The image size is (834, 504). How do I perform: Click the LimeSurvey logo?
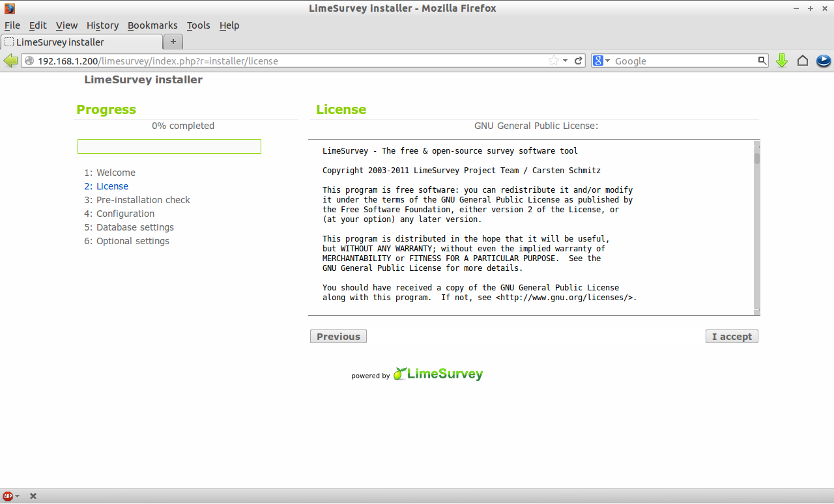pos(438,374)
